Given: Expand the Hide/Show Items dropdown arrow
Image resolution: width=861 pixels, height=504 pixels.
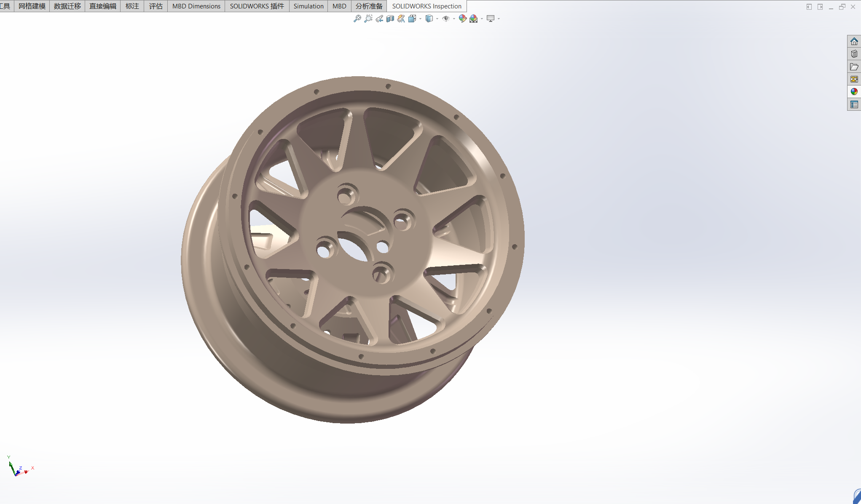Looking at the screenshot, I should (x=454, y=19).
